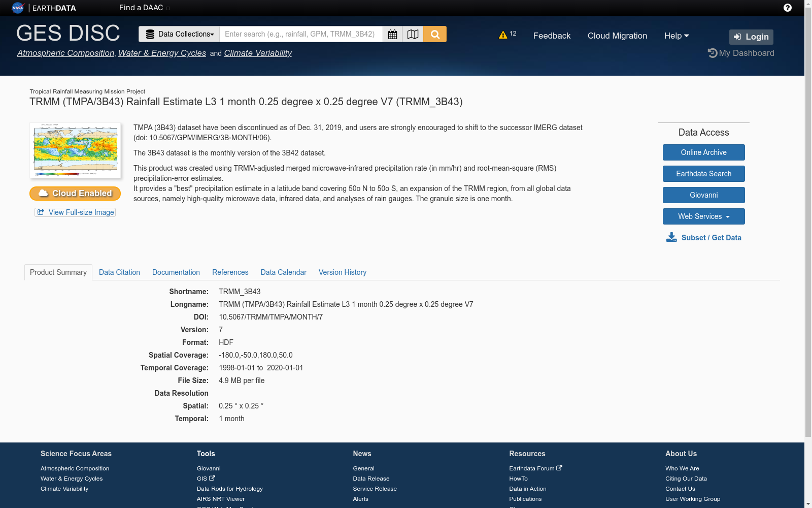Screen dimensions: 812x508
Task: Open the View Full-size Image link
Action: (x=75, y=212)
